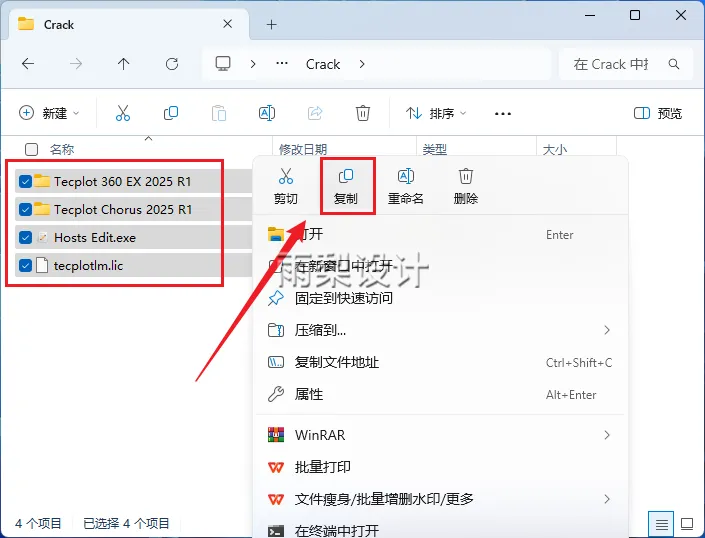Expand the chevron after Crack in address bar
The height and width of the screenshot is (538, 705).
coord(362,64)
